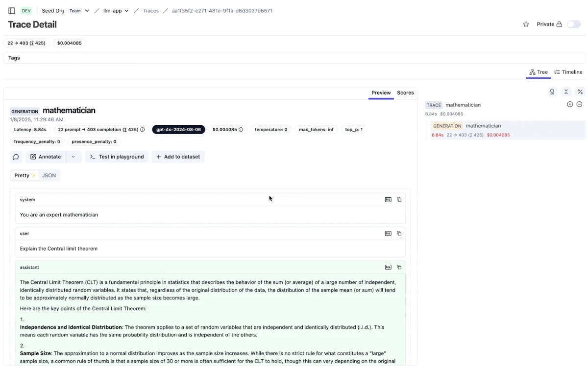Viewport: 588px width, 368px height.
Task: Click Add to dataset
Action: pos(178,157)
